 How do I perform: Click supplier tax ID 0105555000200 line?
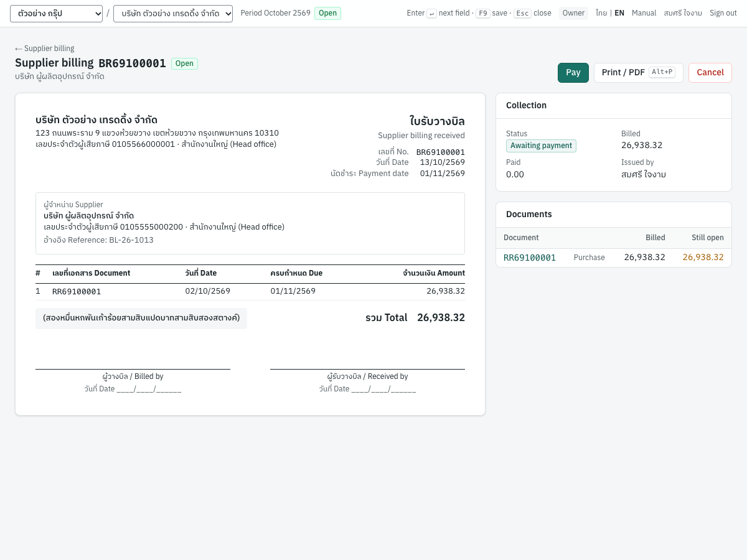(164, 227)
